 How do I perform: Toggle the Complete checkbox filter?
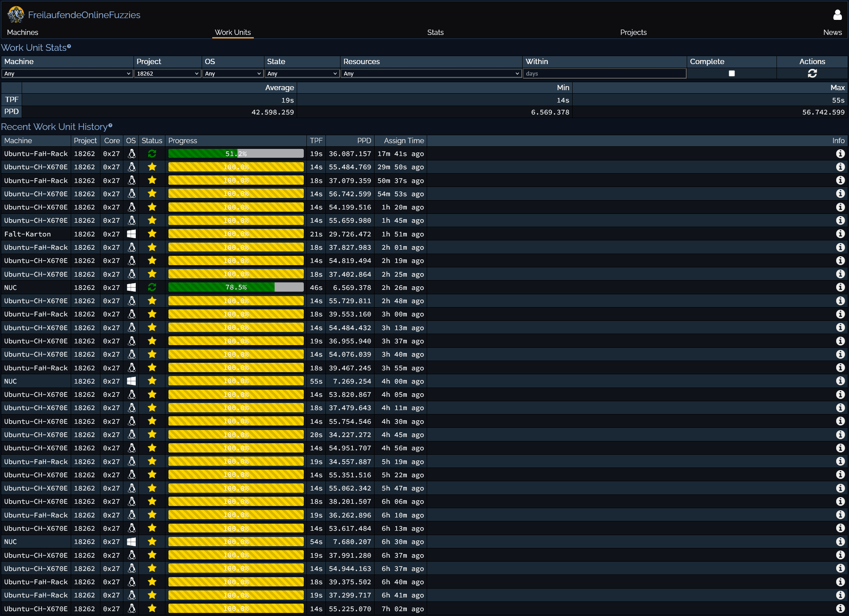coord(731,73)
